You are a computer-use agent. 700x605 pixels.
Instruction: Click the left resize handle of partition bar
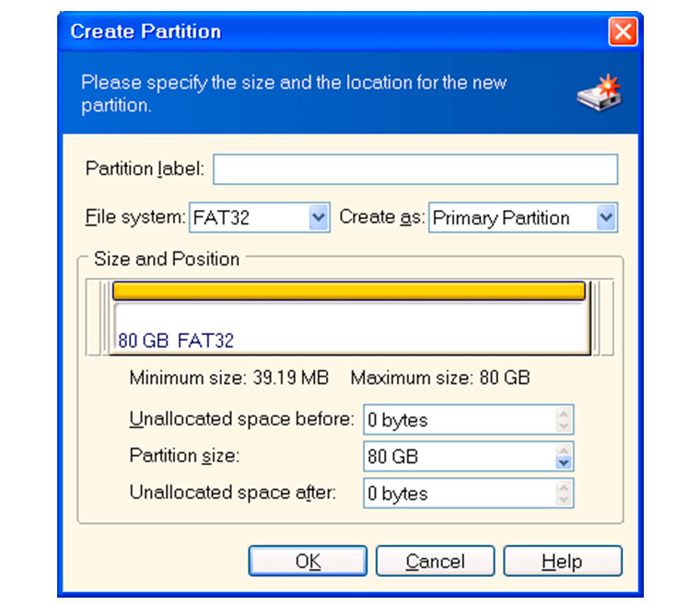tap(106, 318)
